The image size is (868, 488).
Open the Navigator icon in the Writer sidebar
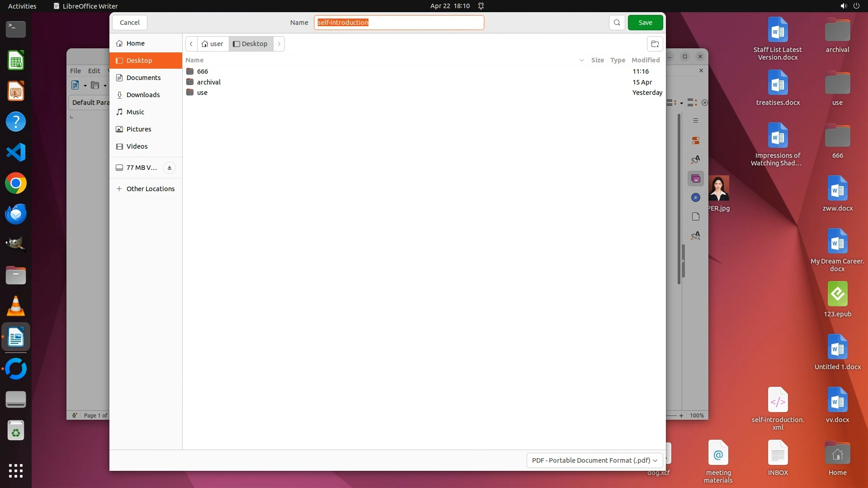[696, 197]
